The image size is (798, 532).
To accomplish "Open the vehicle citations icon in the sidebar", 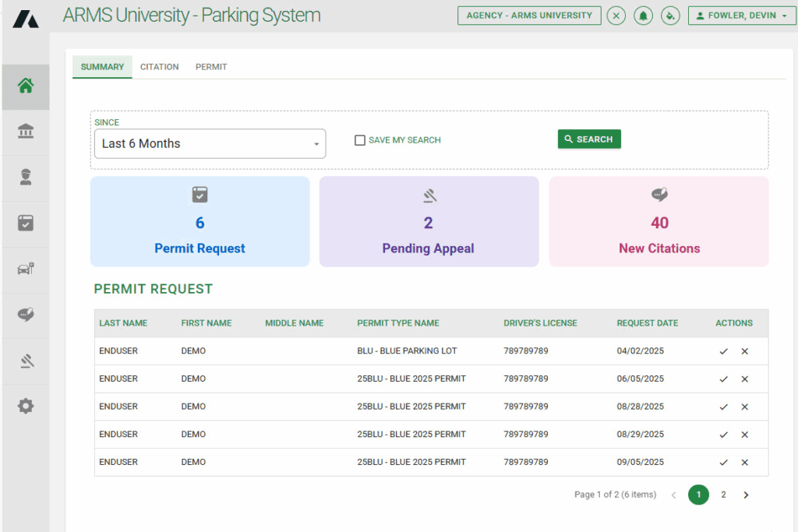I will pyautogui.click(x=26, y=268).
